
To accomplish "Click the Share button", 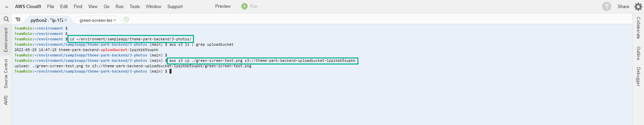I will tap(623, 6).
